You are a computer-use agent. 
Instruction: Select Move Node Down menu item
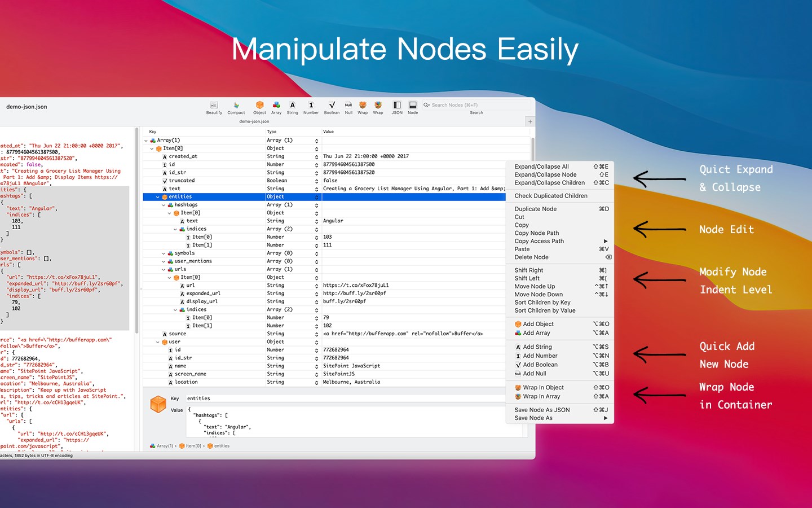pyautogui.click(x=560, y=295)
